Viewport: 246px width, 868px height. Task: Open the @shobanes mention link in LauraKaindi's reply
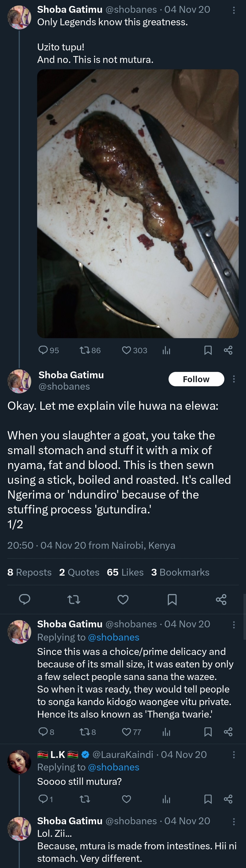[x=113, y=767]
